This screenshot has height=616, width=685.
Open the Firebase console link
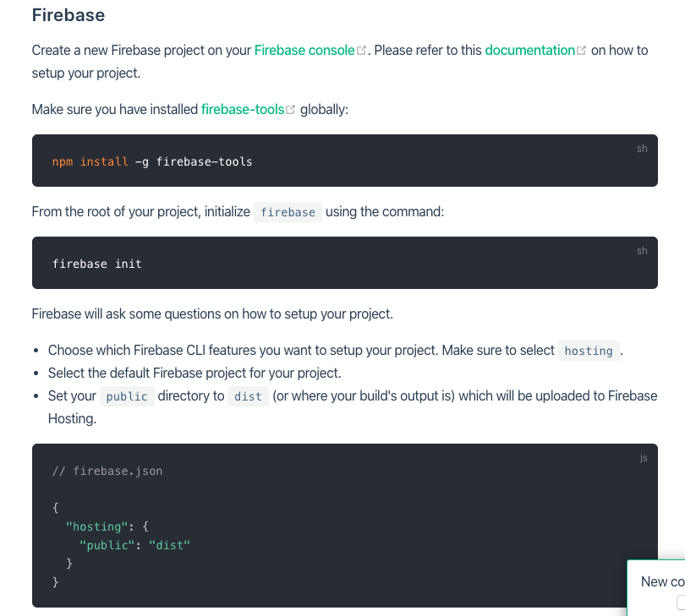[x=304, y=50]
